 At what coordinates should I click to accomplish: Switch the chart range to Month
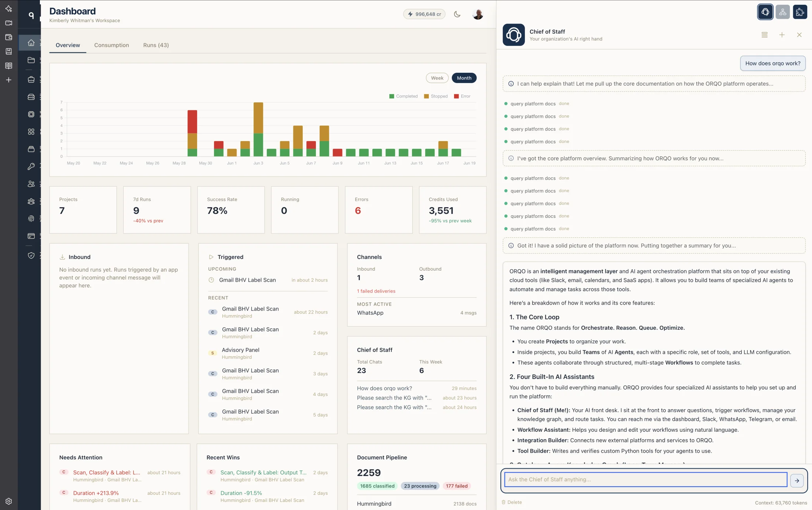click(464, 78)
